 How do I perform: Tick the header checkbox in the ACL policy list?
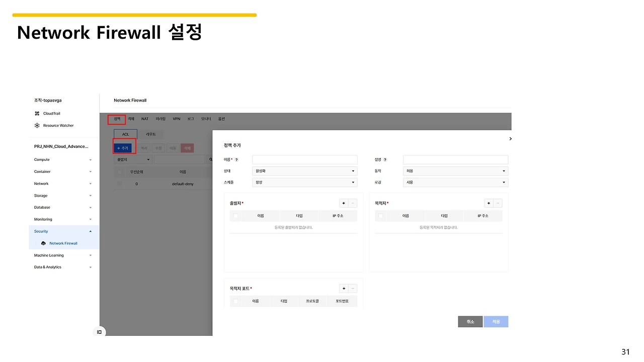119,172
